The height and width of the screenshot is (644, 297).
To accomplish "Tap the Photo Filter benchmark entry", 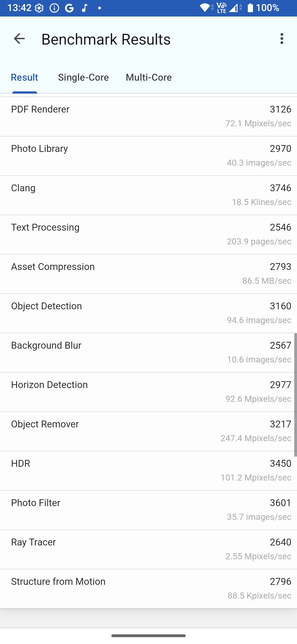I will 148,510.
